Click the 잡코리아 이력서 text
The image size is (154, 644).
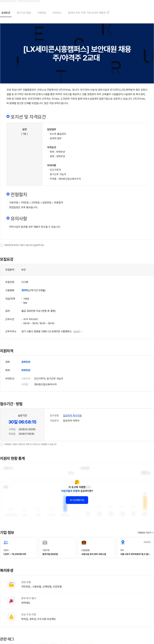tap(71, 421)
